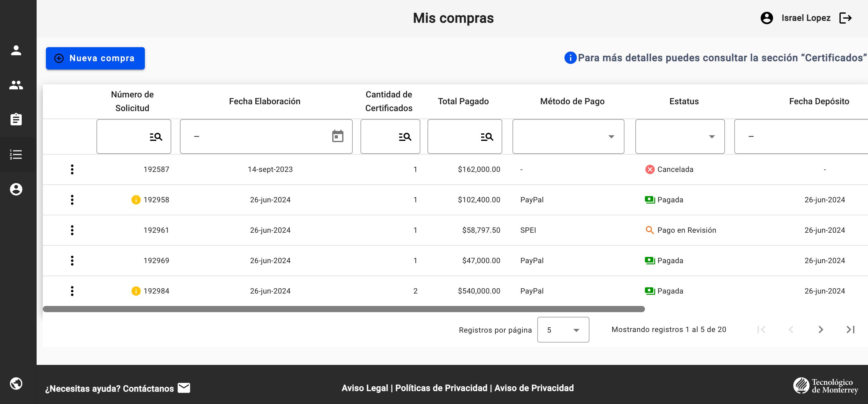This screenshot has height=404, width=868.
Task: Open three-dot menu for request 192587
Action: click(72, 169)
